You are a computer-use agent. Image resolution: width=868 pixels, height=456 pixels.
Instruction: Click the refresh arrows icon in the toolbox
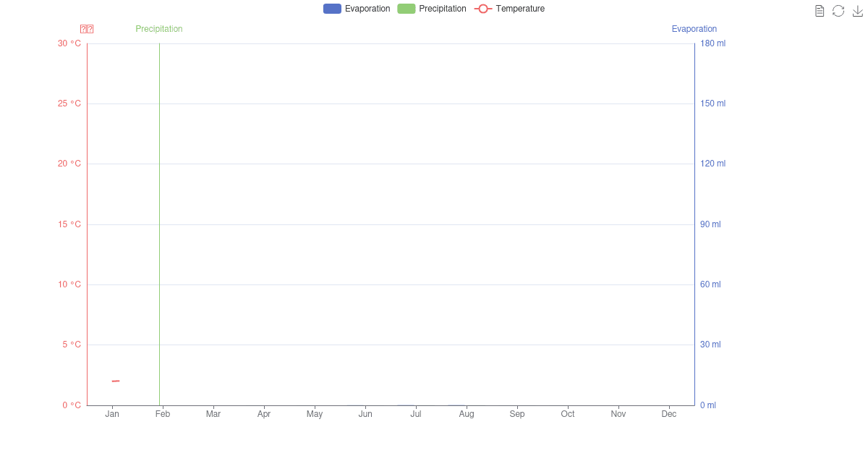[838, 10]
